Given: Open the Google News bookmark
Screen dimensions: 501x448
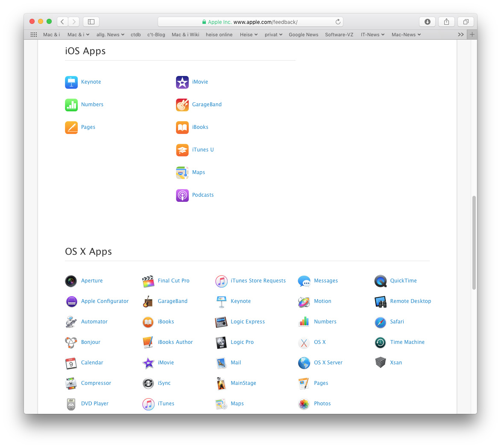Looking at the screenshot, I should 303,35.
